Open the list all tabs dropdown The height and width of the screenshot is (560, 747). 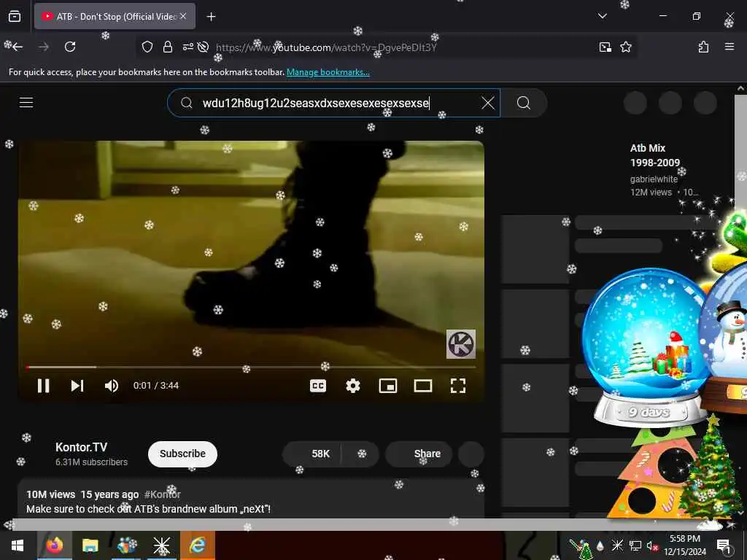[602, 16]
